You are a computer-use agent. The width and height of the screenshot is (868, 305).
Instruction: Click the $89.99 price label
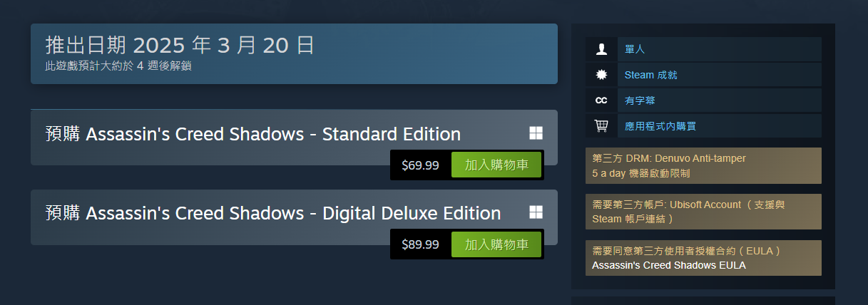coord(420,244)
